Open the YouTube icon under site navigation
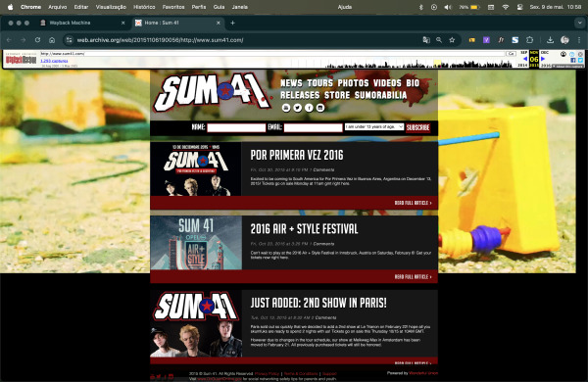588x382 pixels. (x=286, y=108)
